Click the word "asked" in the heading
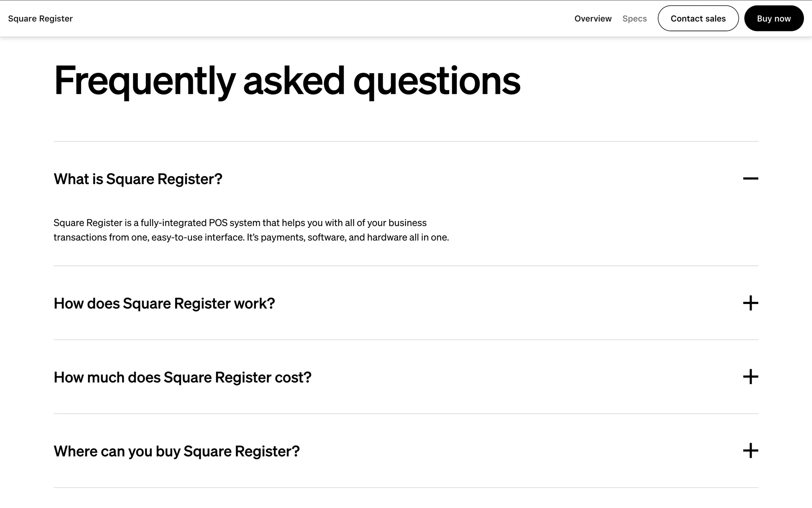 coord(294,81)
